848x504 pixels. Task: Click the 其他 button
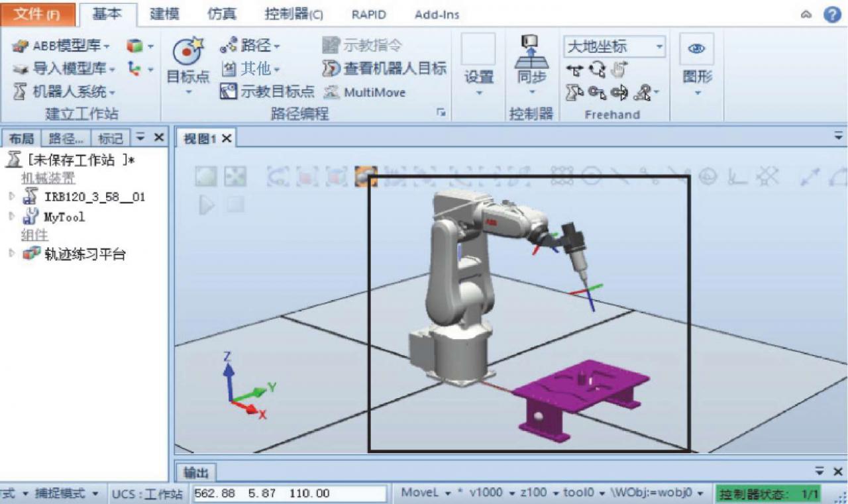(x=251, y=68)
